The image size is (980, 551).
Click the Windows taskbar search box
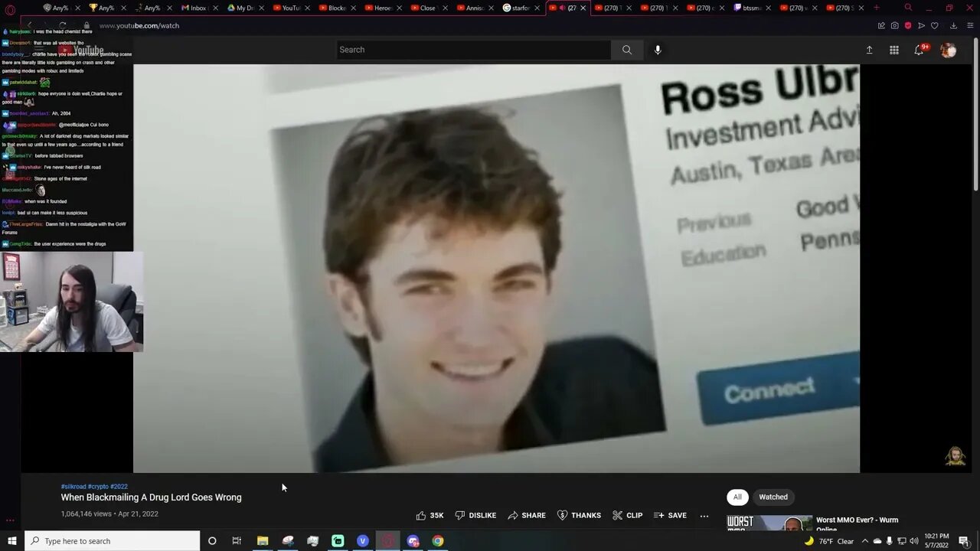pos(113,541)
